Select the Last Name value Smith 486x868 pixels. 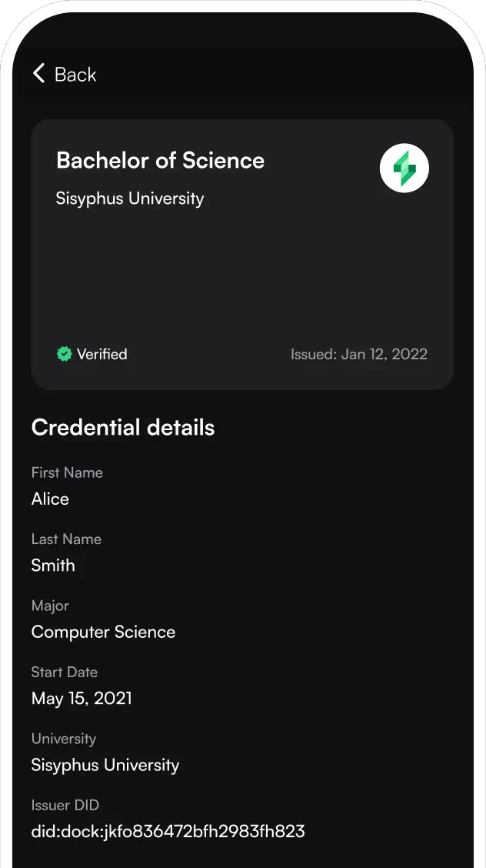(x=53, y=566)
